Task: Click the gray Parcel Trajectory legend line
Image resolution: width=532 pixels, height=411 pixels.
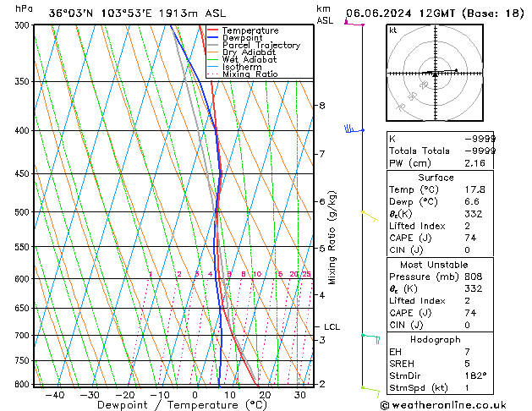Action: click(x=212, y=45)
